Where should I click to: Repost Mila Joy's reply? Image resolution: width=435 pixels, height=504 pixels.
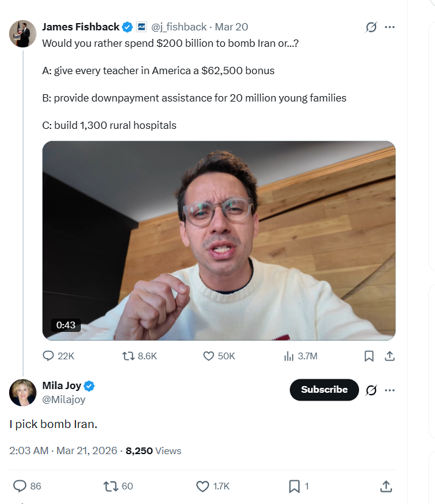pos(111,486)
